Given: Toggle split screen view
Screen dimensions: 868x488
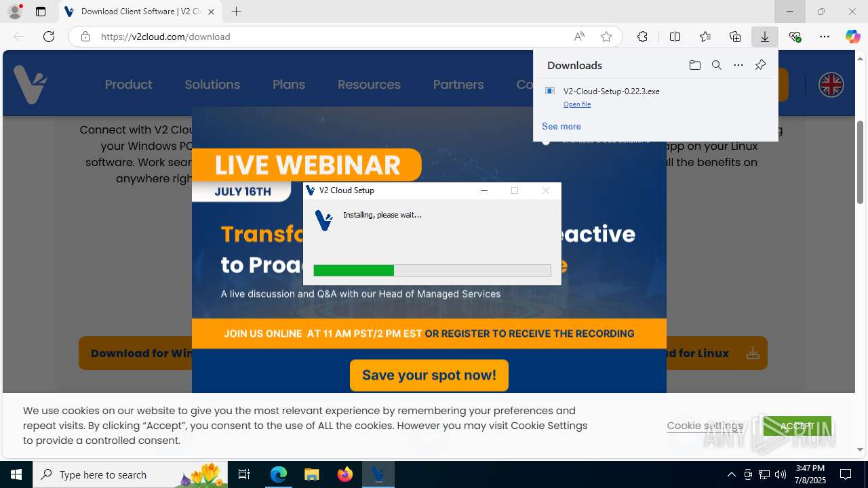Looking at the screenshot, I should [675, 37].
